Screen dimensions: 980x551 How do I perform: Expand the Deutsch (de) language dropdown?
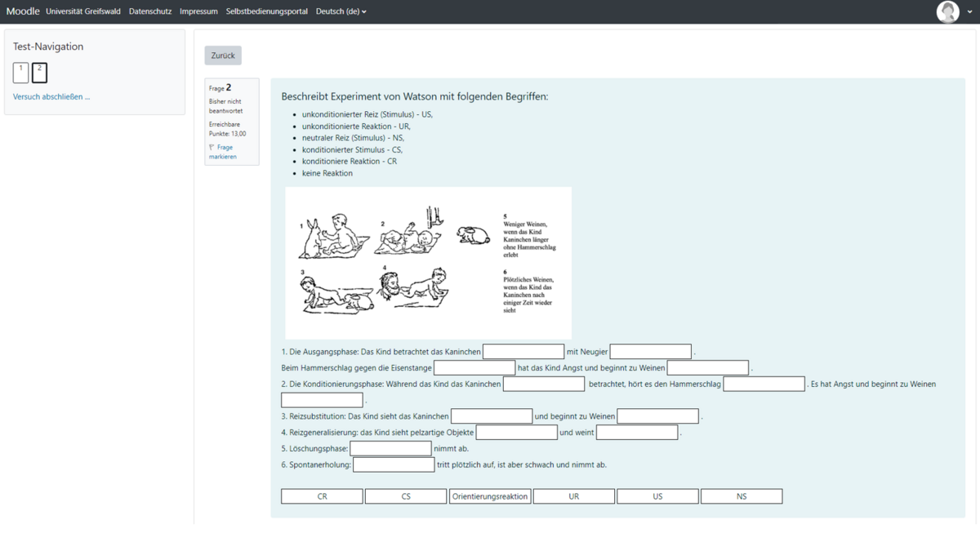click(341, 11)
